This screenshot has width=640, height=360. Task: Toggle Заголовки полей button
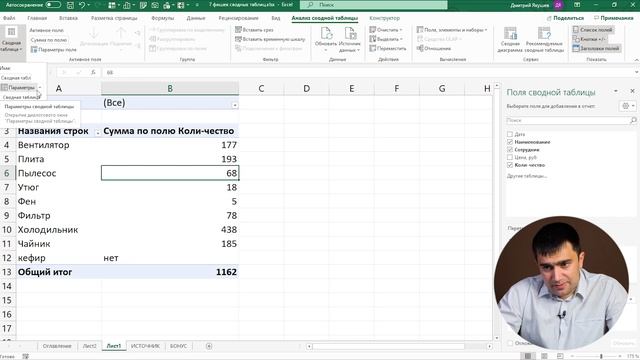(x=596, y=48)
